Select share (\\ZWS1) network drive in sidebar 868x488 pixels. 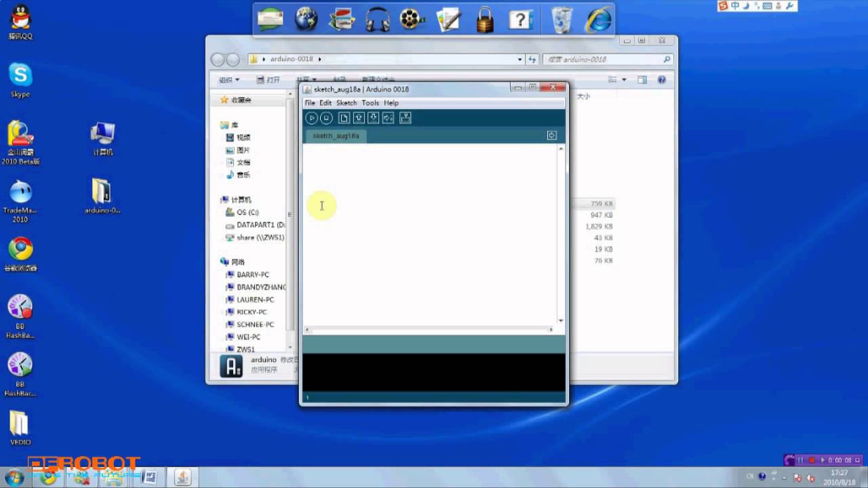[255, 237]
